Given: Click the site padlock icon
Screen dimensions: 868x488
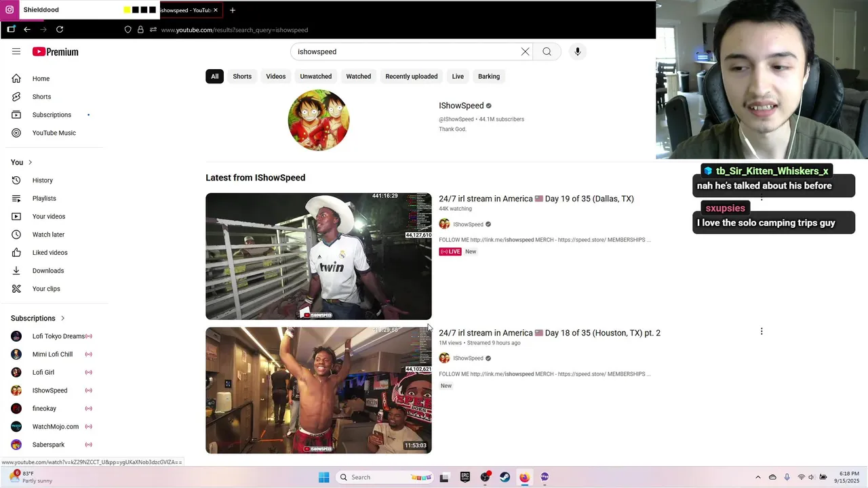Looking at the screenshot, I should tap(140, 30).
